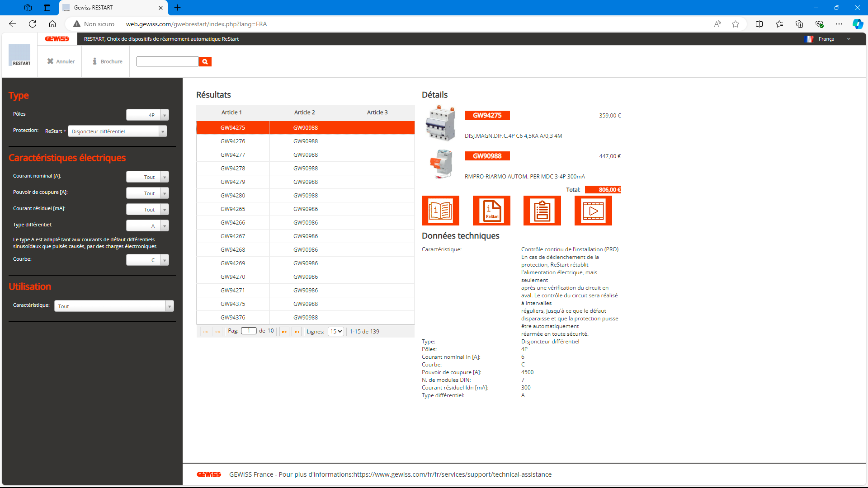Screen dimensions: 868x488
Task: Select result row GW94277
Action: 306,155
